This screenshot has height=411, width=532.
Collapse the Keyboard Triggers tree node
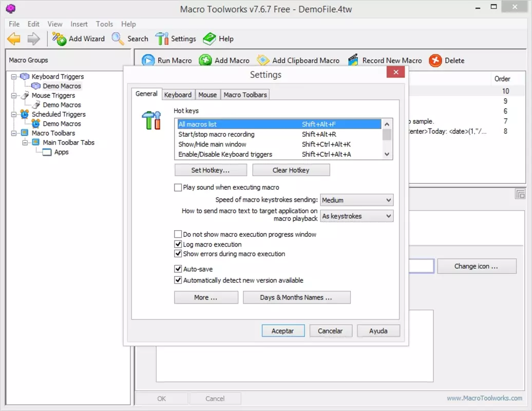[14, 77]
